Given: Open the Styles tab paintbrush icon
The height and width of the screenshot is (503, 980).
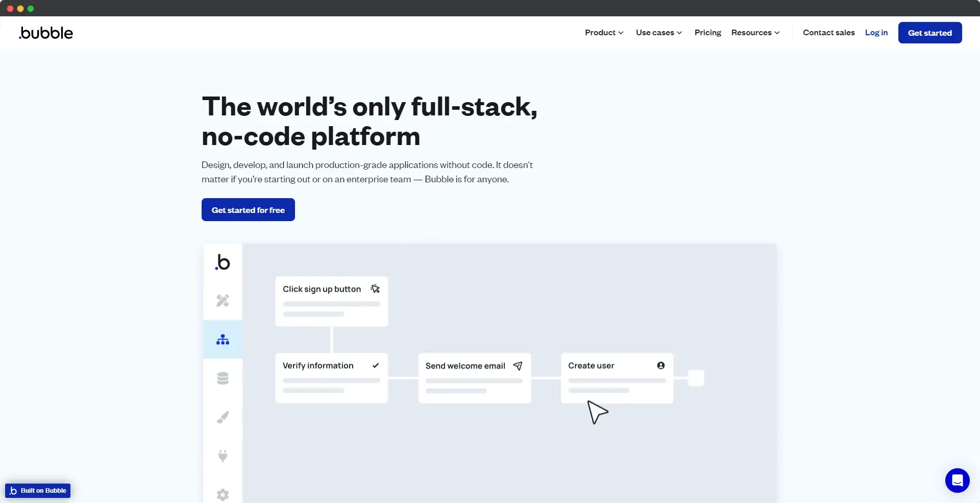Looking at the screenshot, I should [x=223, y=417].
